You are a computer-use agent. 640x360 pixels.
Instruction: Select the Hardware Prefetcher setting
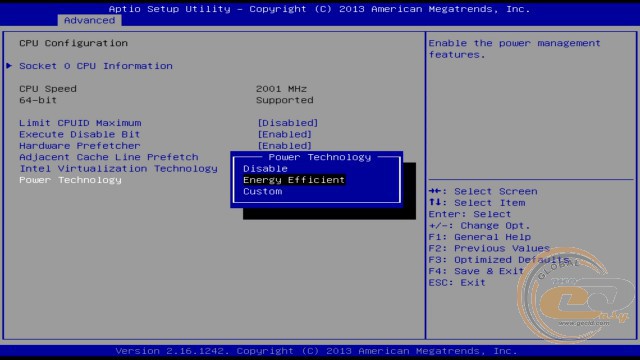[x=80, y=146]
